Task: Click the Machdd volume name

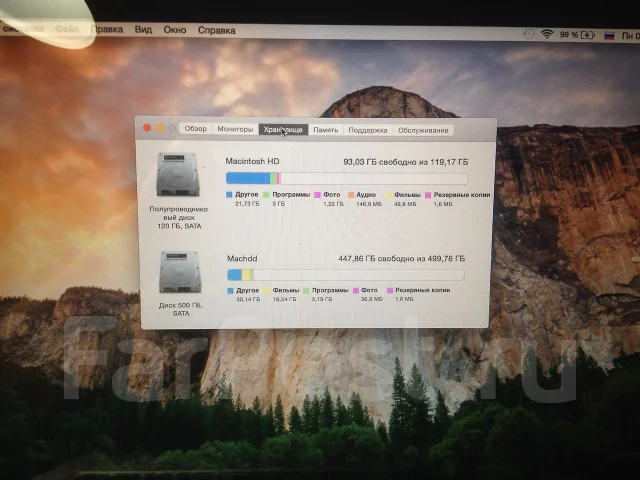Action: click(242, 258)
